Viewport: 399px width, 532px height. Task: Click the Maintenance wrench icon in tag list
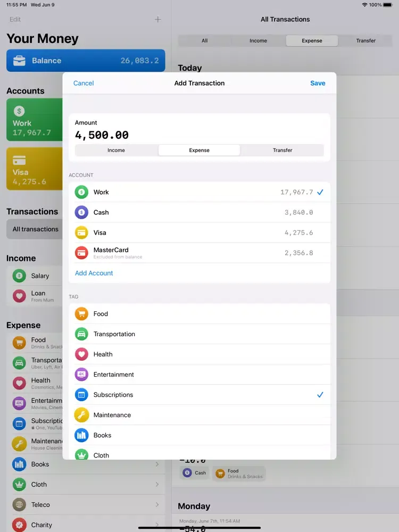coord(81,415)
